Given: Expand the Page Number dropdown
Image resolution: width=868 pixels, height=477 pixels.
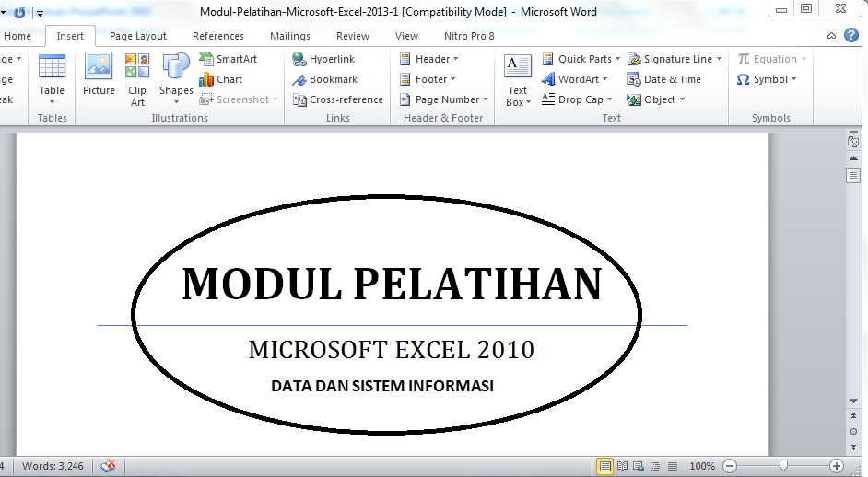Looking at the screenshot, I should click(485, 99).
